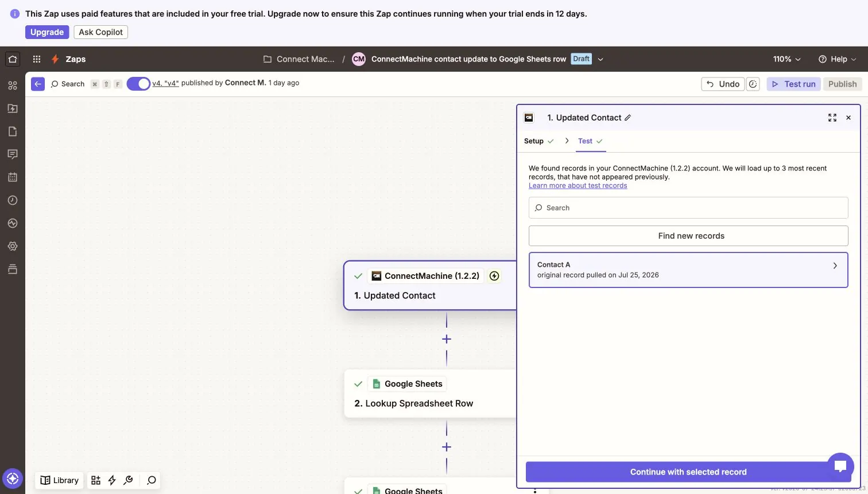The width and height of the screenshot is (868, 494).
Task: Click the Draft status badge
Action: pyautogui.click(x=581, y=59)
